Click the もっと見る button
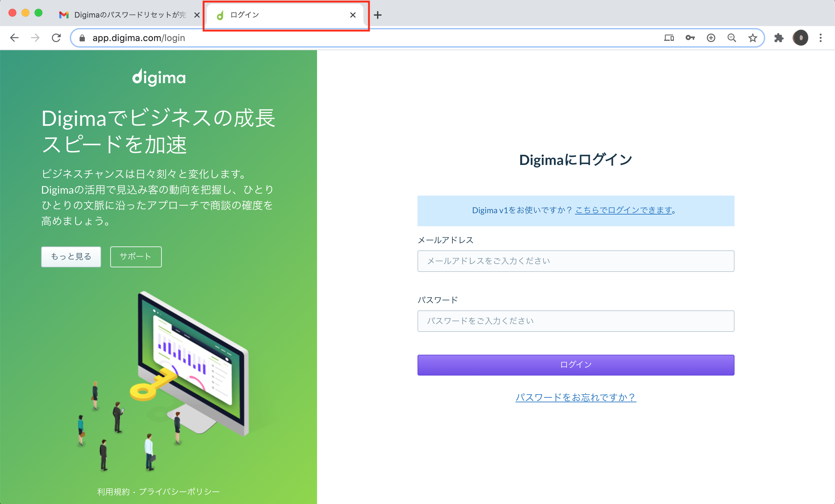 [x=71, y=257]
